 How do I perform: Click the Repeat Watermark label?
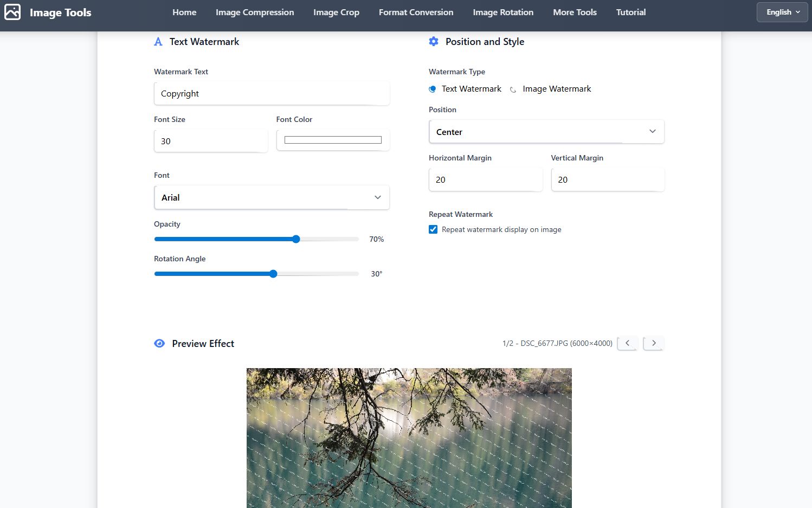(461, 214)
